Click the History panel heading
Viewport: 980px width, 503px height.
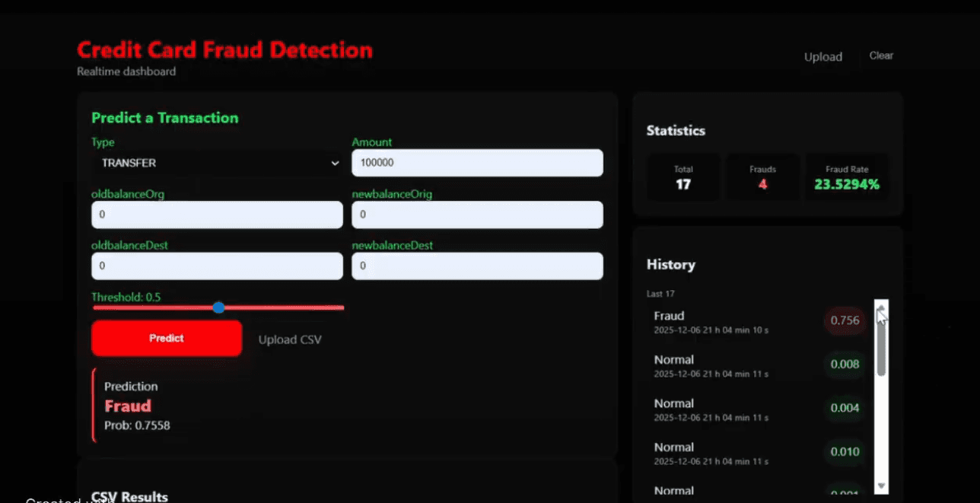pos(671,265)
